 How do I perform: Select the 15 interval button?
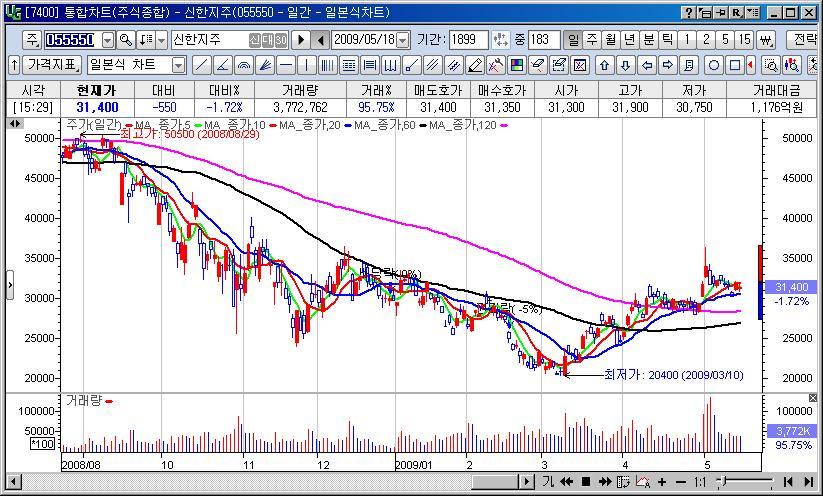[744, 40]
